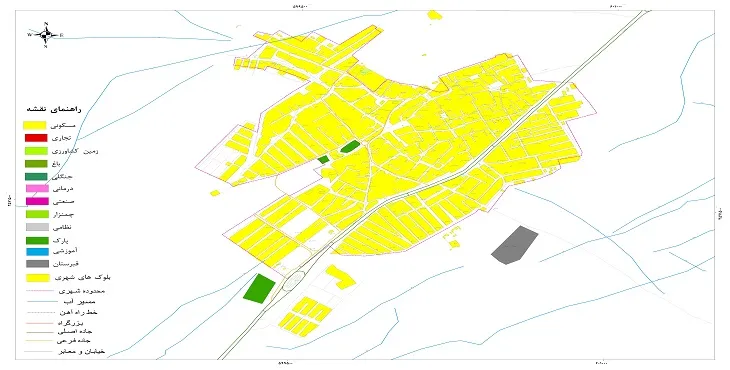Pick the magenta صنعتی legend swatch
The image size is (730, 370).
pos(37,201)
